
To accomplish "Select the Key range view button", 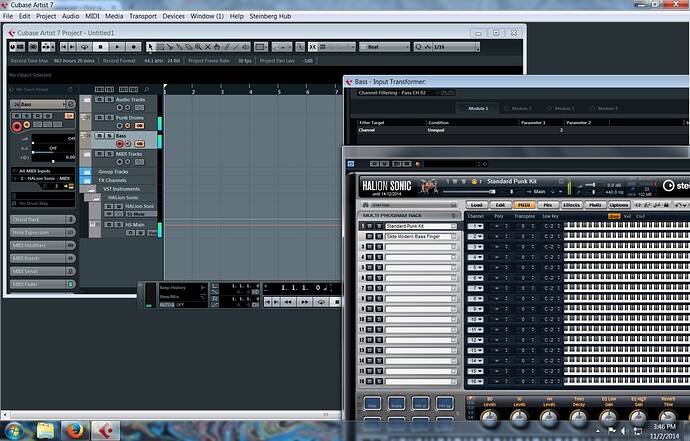I will (x=614, y=216).
